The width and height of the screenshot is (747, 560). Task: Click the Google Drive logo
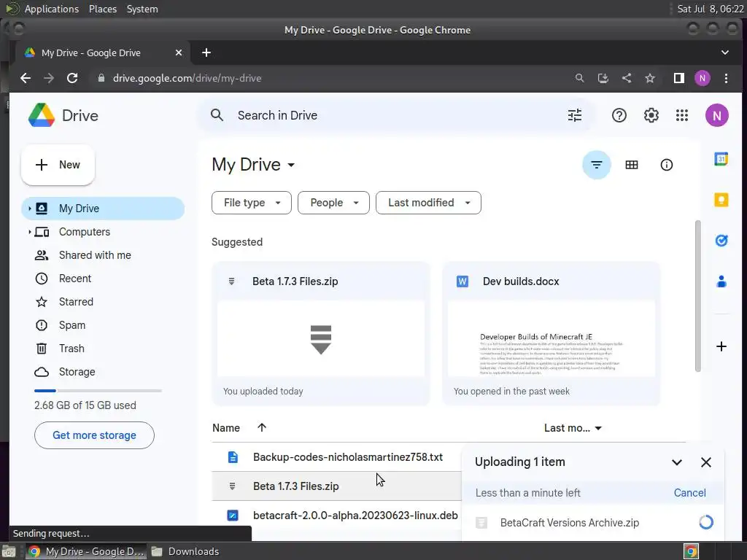[x=42, y=115]
